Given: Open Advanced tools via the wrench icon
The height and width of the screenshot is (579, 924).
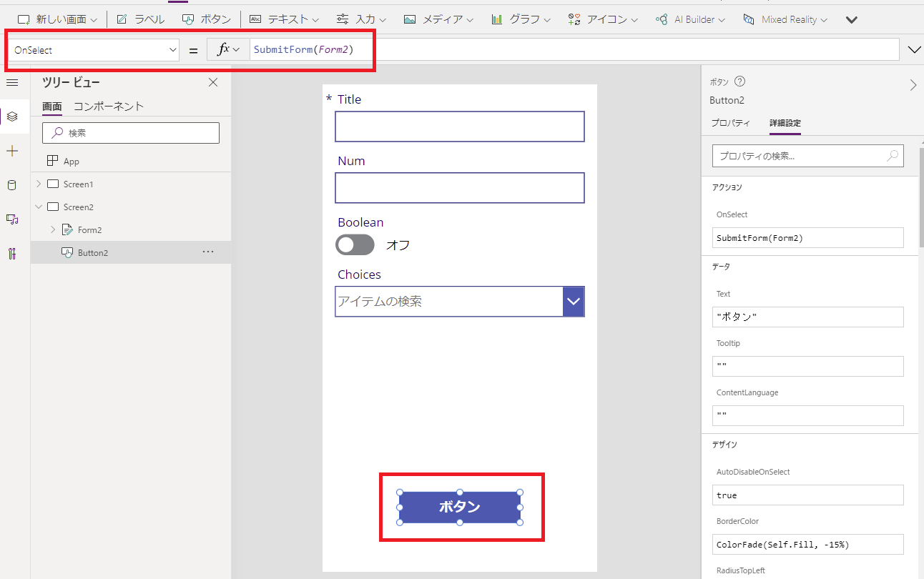Looking at the screenshot, I should 12,254.
